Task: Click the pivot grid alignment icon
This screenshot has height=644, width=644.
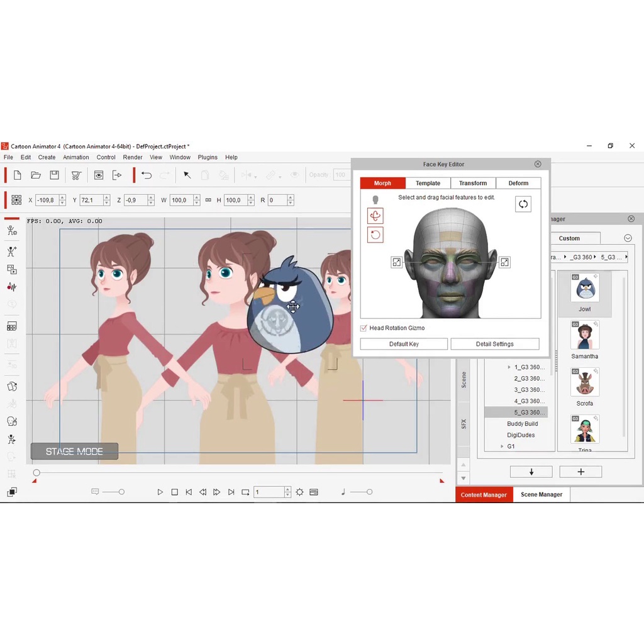Action: click(16, 200)
